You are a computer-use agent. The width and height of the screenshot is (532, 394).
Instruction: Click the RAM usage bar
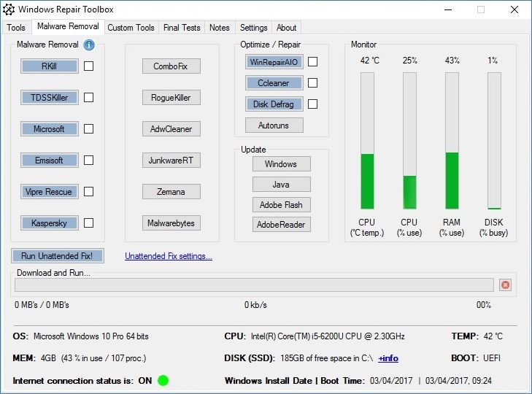pyautogui.click(x=452, y=141)
